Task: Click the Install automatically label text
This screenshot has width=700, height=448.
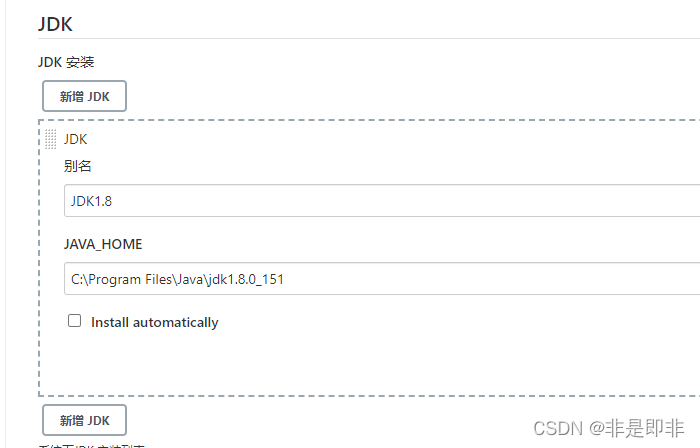Action: [154, 322]
